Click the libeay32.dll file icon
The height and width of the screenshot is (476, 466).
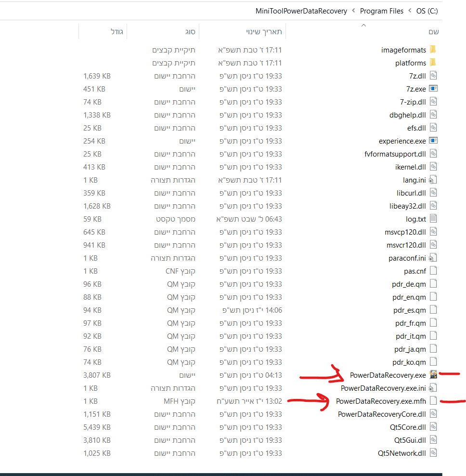(x=433, y=206)
